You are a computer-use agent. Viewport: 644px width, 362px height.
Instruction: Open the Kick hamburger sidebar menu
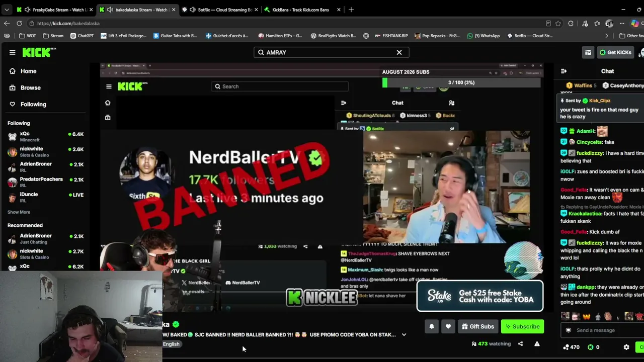tap(12, 52)
